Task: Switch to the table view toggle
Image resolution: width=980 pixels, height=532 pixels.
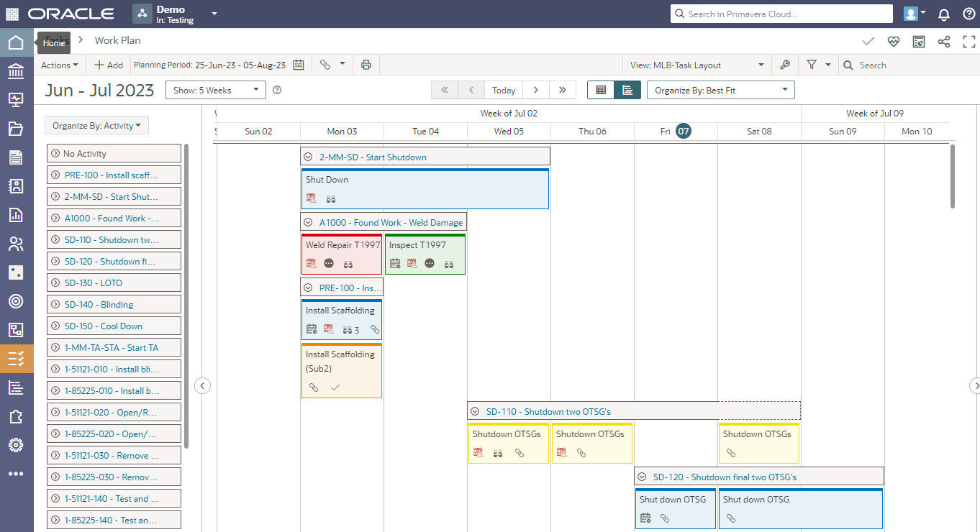Action: tap(601, 89)
